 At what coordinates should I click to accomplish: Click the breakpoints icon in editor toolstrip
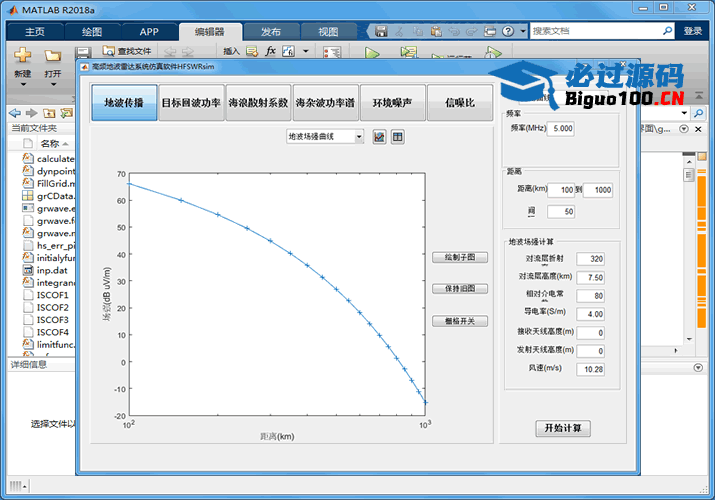(x=332, y=52)
